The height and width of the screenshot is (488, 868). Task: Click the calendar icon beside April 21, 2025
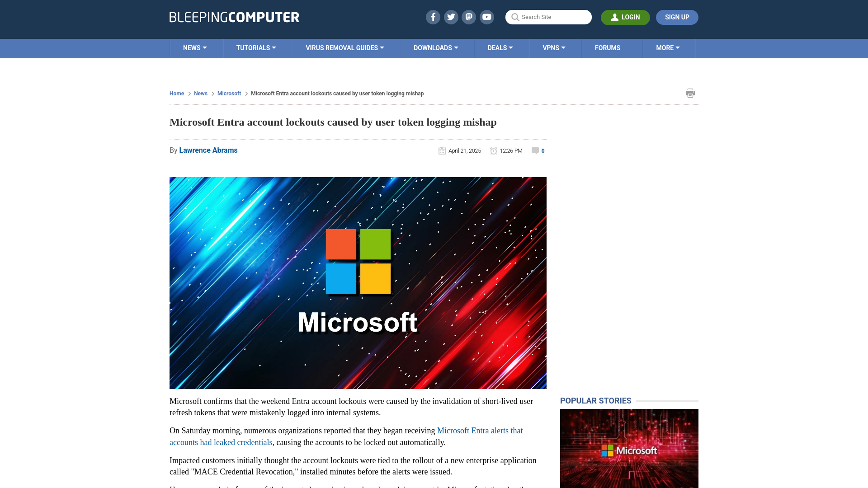pyautogui.click(x=442, y=151)
